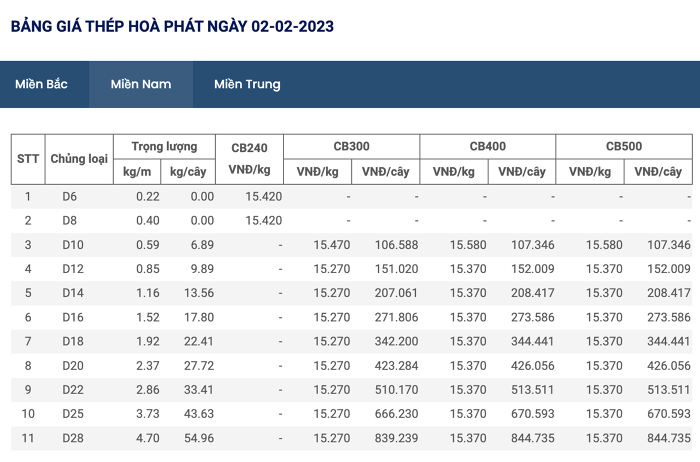Select the D10 row type cell

(73, 245)
